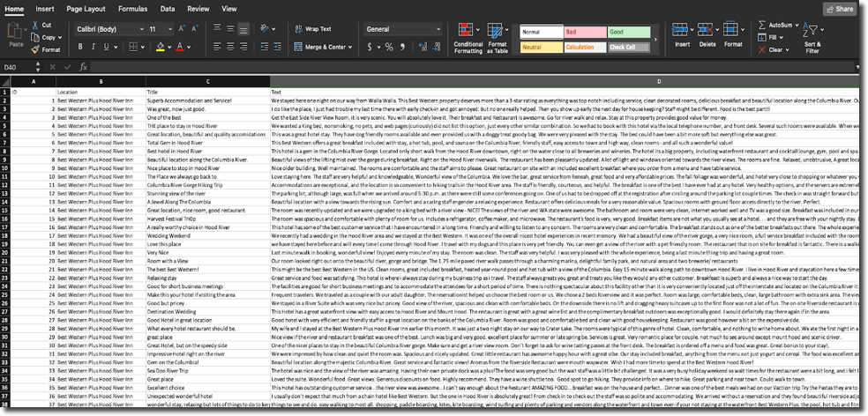Click the Name Box showing D40
Image resolution: width=868 pixels, height=416 pixels.
click(x=19, y=67)
